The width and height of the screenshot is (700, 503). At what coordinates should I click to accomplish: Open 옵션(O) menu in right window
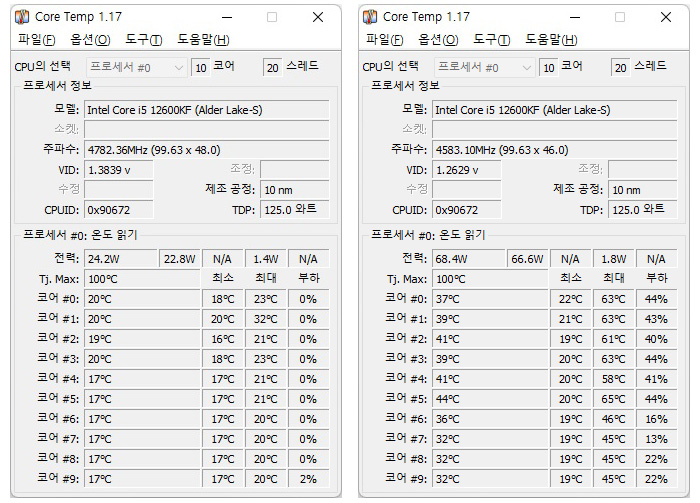click(438, 40)
